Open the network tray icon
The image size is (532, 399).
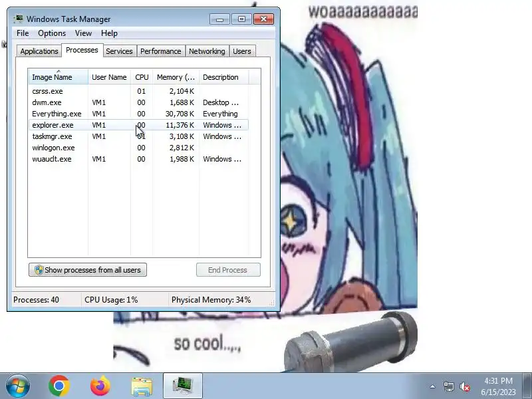tap(448, 386)
